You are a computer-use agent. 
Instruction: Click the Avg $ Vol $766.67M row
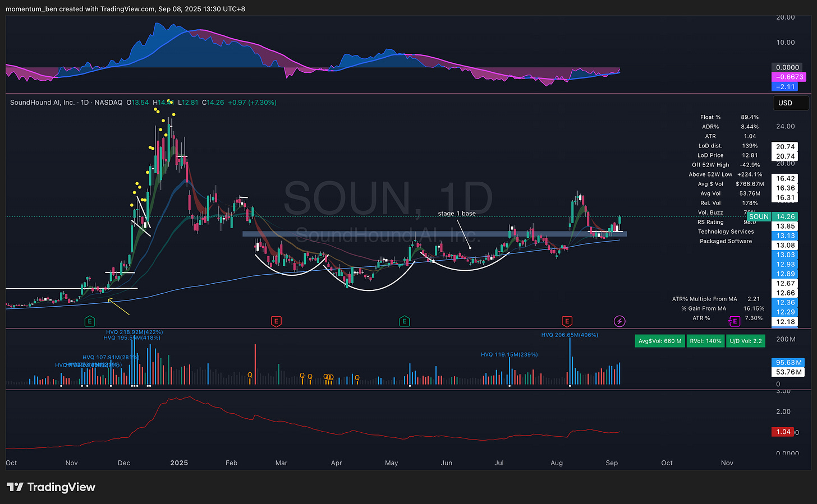(731, 184)
